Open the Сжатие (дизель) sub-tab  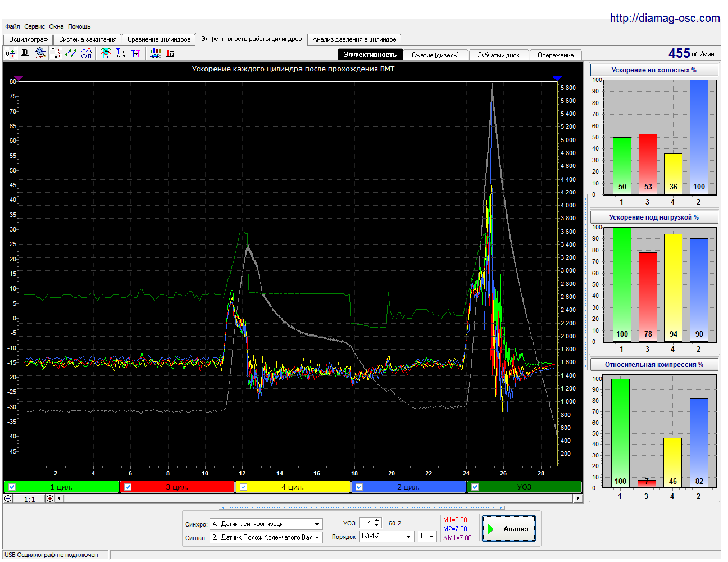coord(435,55)
